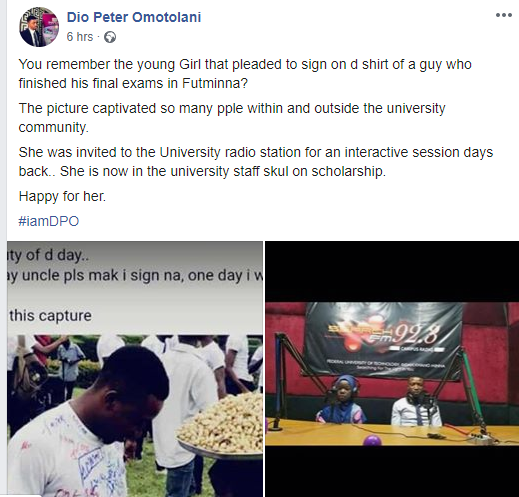Open the radio studio photo on the right
The width and height of the screenshot is (519, 497).
(x=392, y=369)
